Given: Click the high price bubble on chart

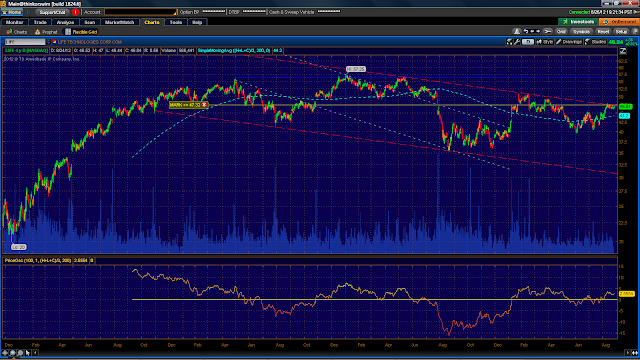Looking at the screenshot, I should point(356,69).
